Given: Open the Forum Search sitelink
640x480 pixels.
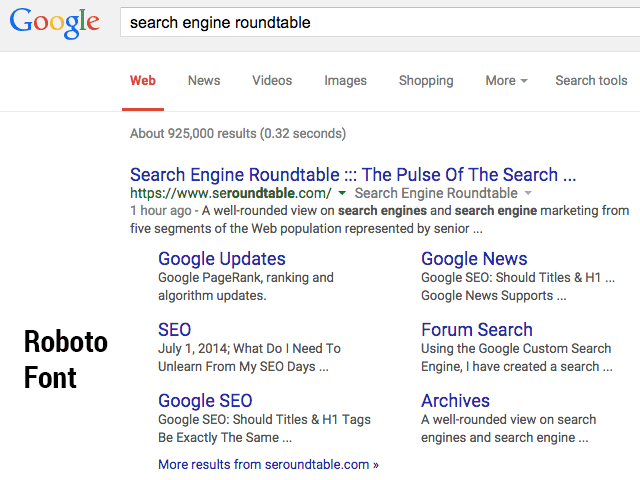Looking at the screenshot, I should [x=477, y=329].
